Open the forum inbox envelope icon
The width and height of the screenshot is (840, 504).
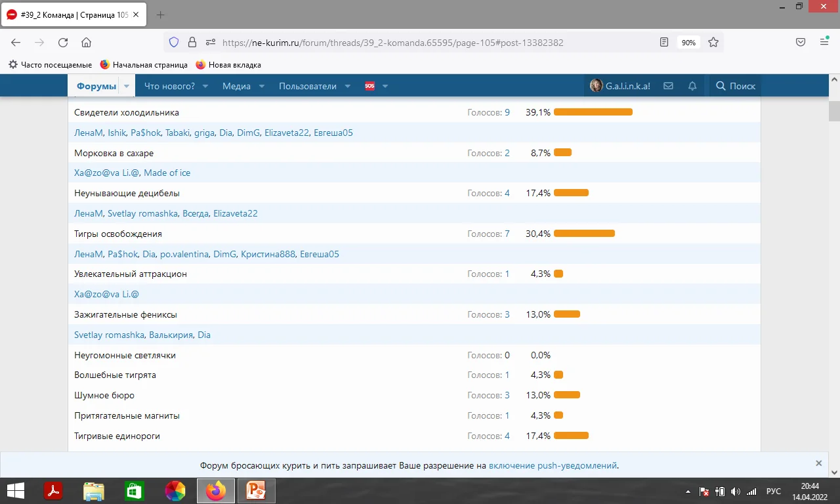pyautogui.click(x=668, y=86)
